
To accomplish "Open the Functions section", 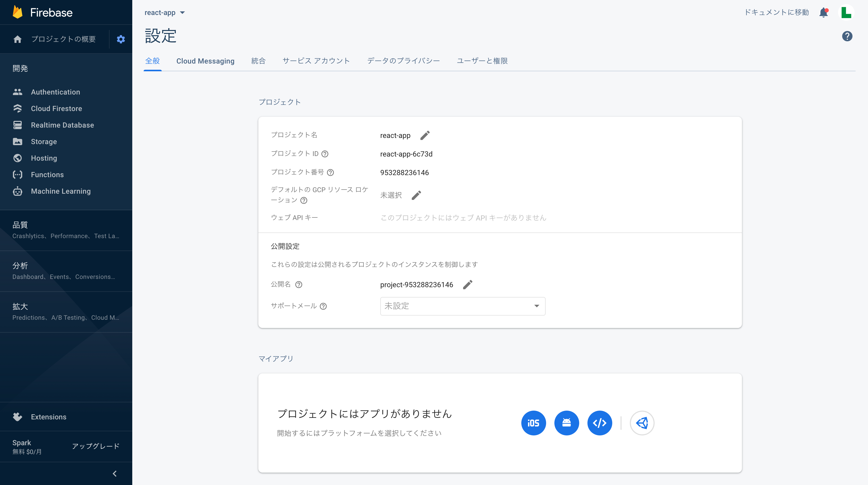I will (x=47, y=175).
